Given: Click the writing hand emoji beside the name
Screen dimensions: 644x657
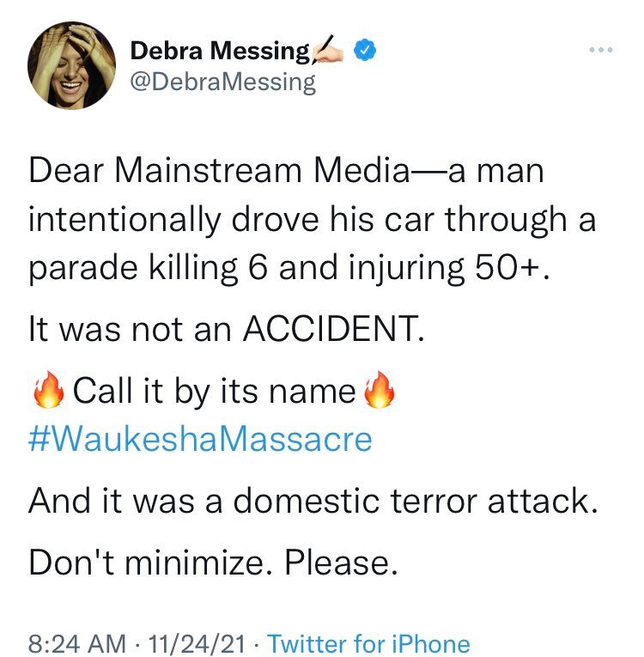Looking at the screenshot, I should [x=329, y=51].
